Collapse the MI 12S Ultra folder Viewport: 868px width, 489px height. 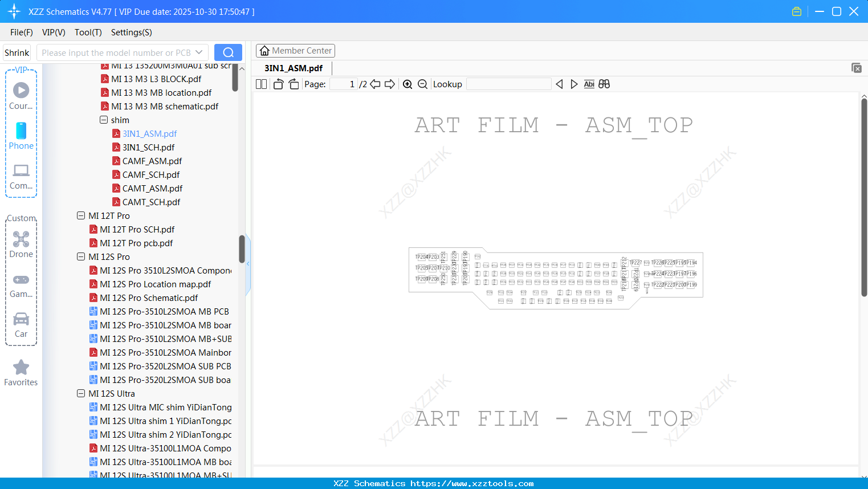(81, 393)
